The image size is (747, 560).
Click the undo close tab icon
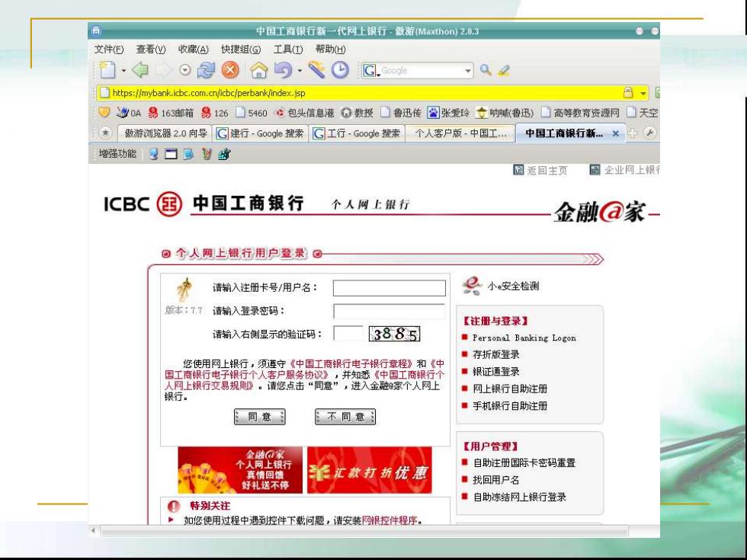tap(283, 70)
